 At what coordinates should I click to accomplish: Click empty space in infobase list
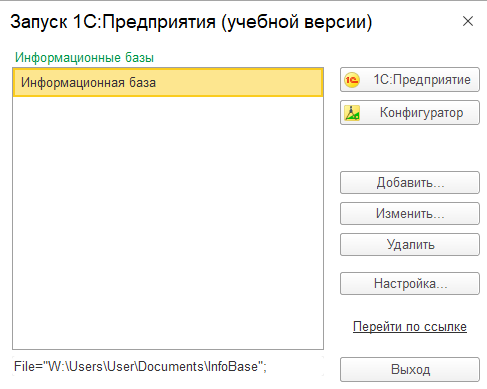(168, 223)
